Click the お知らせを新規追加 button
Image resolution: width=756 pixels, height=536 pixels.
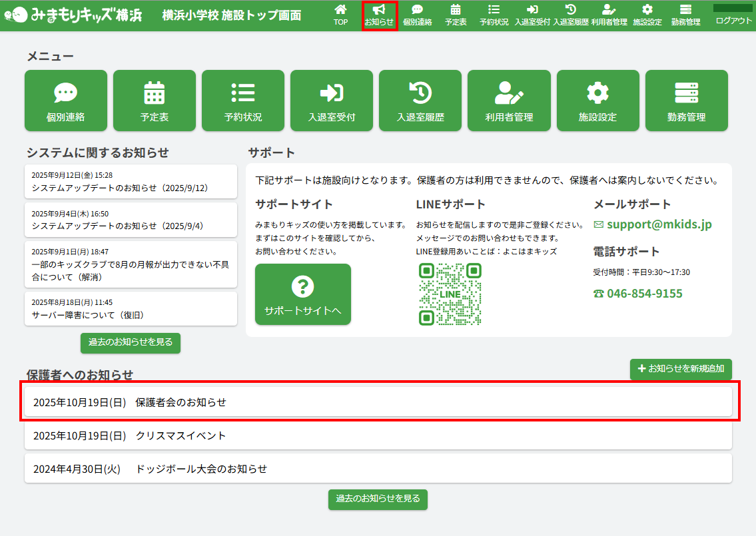coord(681,369)
